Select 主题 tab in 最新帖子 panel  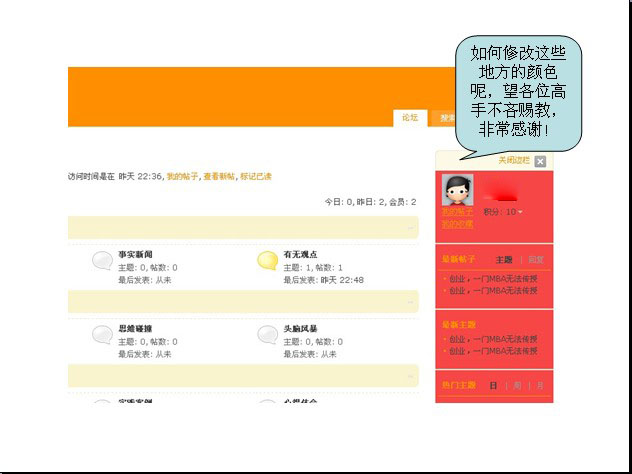504,260
